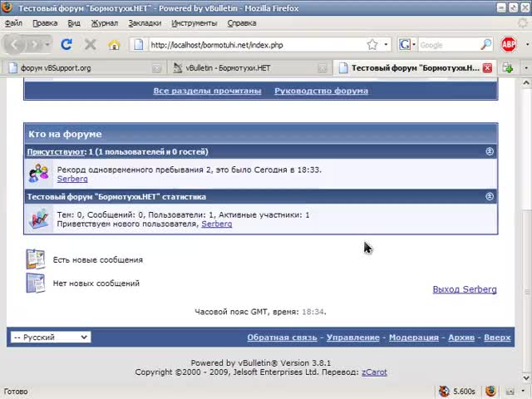Click the forum statistics chart icon

(x=38, y=219)
